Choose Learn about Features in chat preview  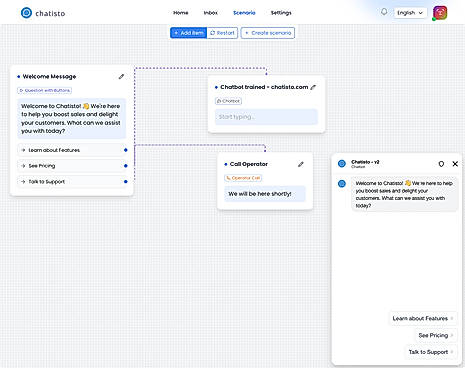pos(423,318)
